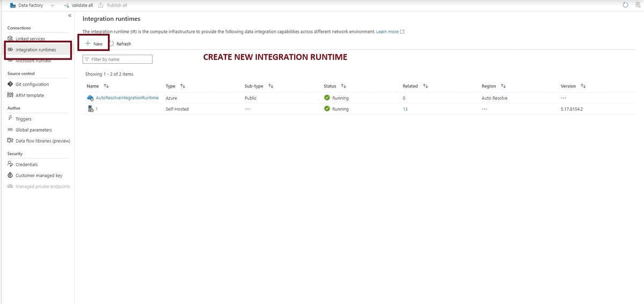
Task: Click the Global parameters icon
Action: click(10, 130)
